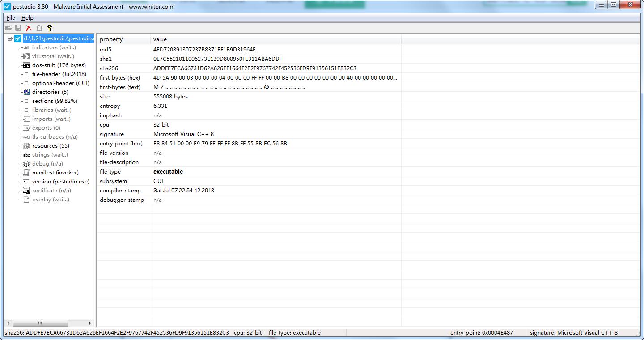Select the file-header (Jul.2018) tree node
Image resolution: width=644 pixels, height=340 pixels.
tap(59, 74)
